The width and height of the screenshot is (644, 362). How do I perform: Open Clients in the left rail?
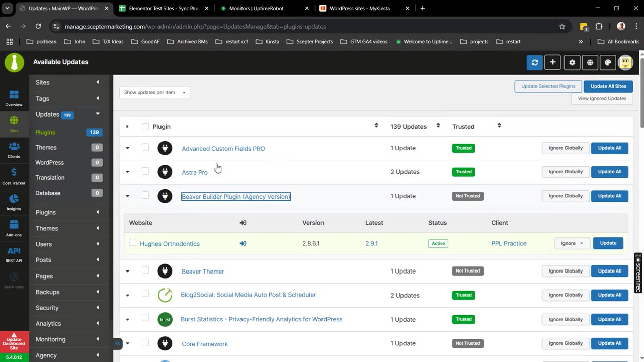pyautogui.click(x=14, y=150)
